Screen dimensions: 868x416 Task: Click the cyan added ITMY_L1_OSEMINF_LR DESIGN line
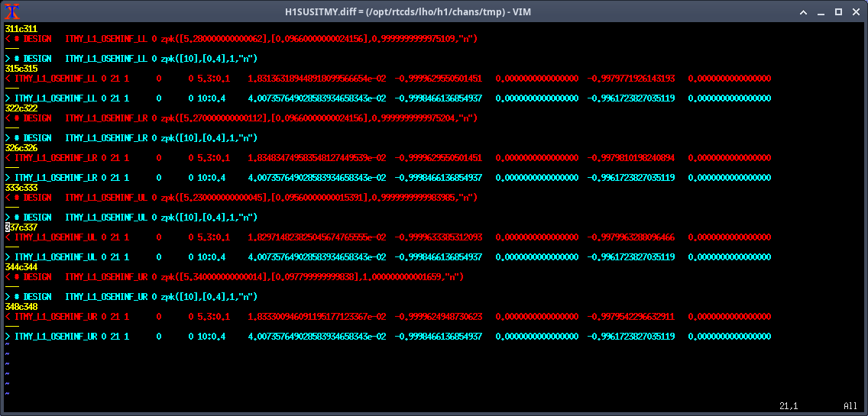(145, 138)
